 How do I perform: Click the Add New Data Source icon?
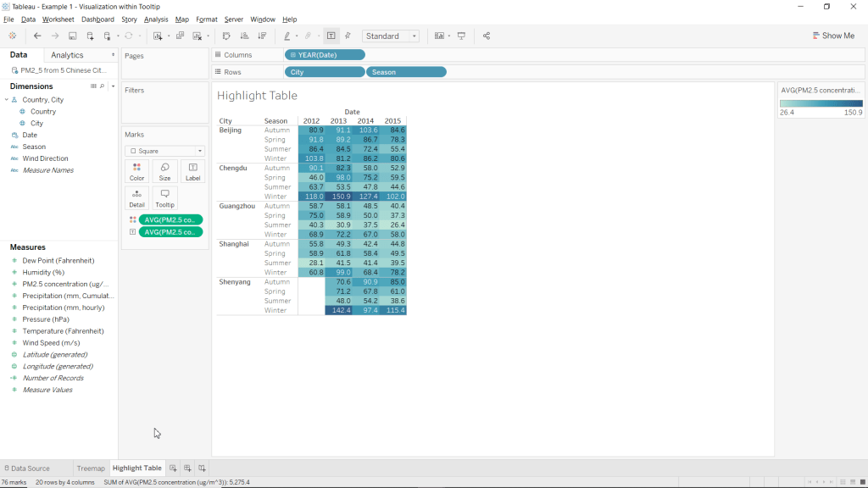[x=91, y=36]
